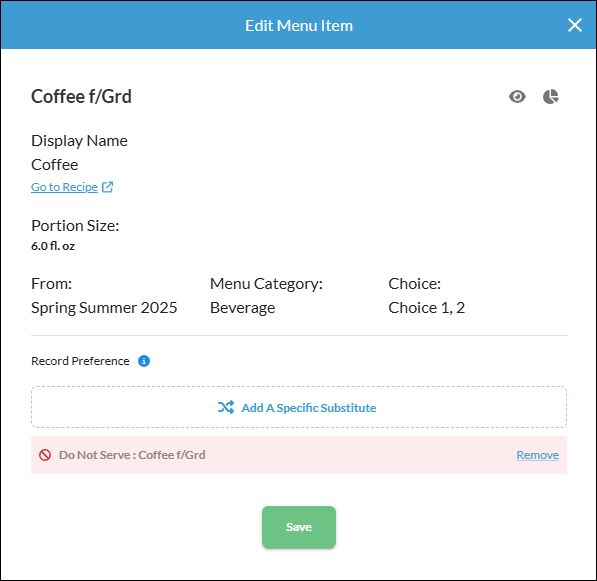The image size is (597, 581).
Task: Click the Do Not Serve : Coffee f/Grd text
Action: coord(132,455)
